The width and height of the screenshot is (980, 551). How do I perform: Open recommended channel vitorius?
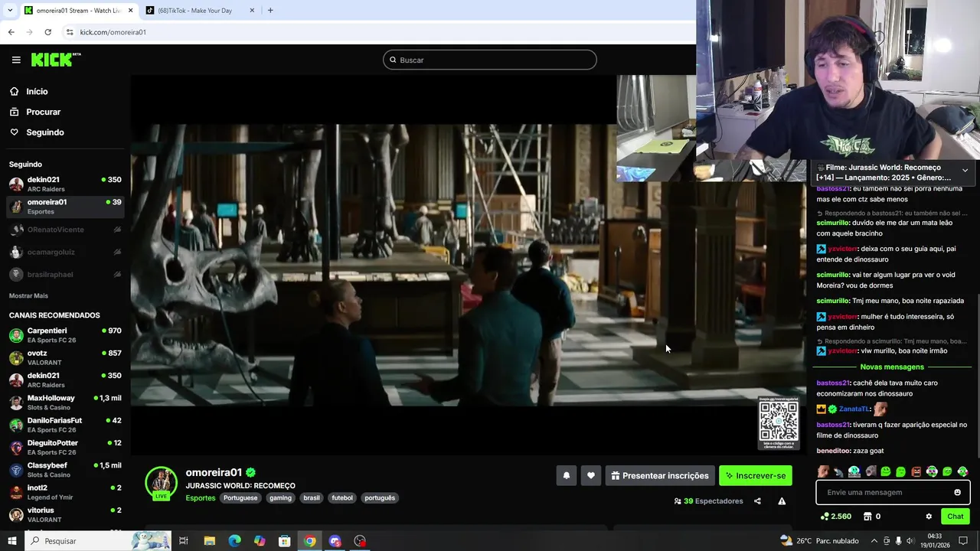pyautogui.click(x=65, y=514)
